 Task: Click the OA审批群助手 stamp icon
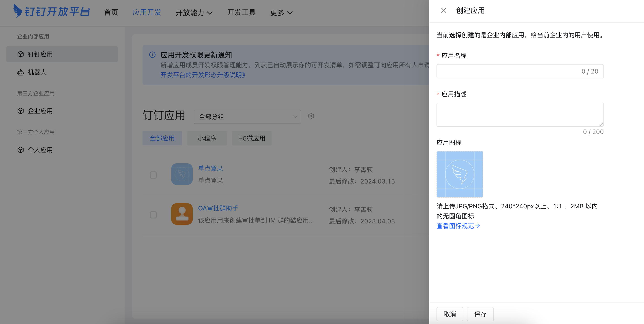coord(182,214)
